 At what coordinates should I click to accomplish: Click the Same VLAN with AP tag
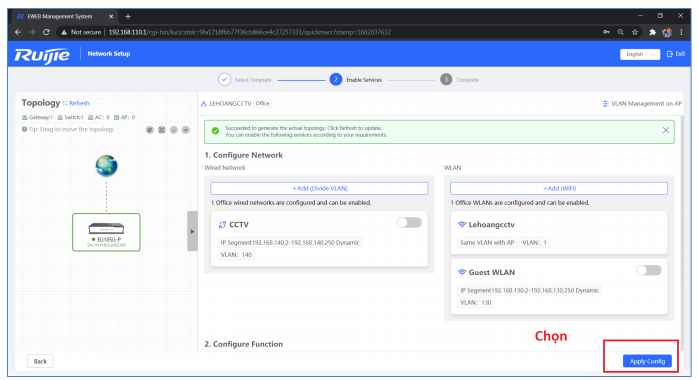tap(487, 243)
